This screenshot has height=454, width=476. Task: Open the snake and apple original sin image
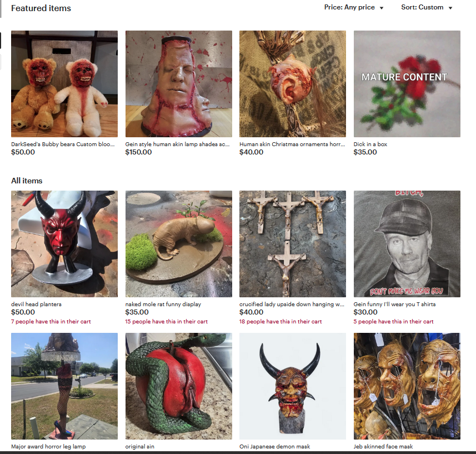179,386
